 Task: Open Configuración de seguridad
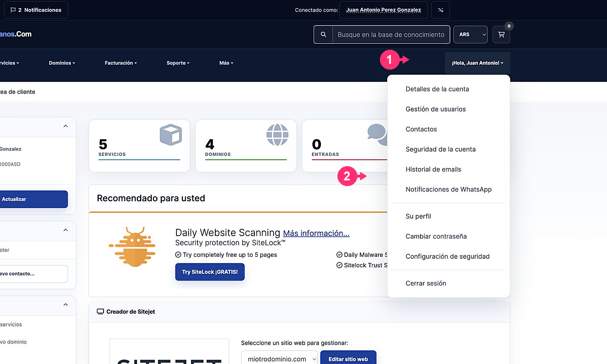pyautogui.click(x=448, y=256)
